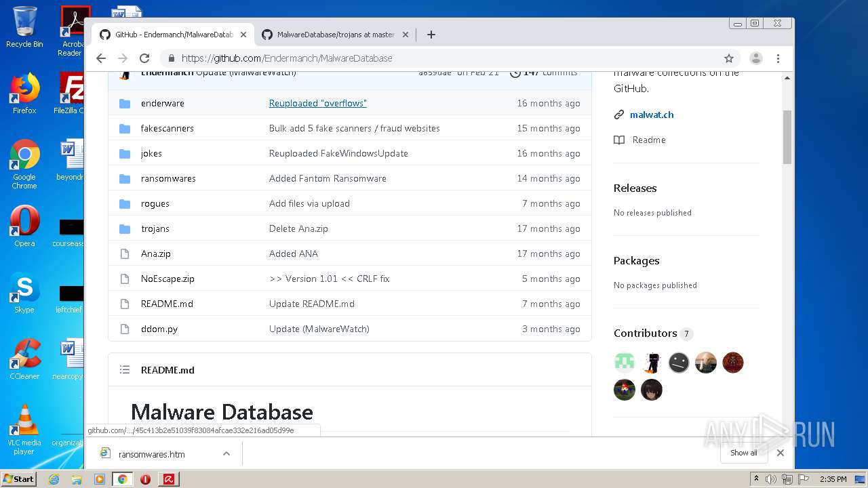The width and height of the screenshot is (868, 488).
Task: Open the Bulk add 5 fake scanners commit
Action: pyautogui.click(x=354, y=128)
